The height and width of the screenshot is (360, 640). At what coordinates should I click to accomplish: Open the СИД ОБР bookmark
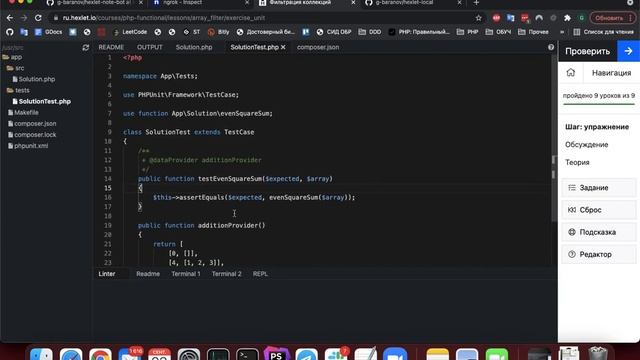[333, 32]
